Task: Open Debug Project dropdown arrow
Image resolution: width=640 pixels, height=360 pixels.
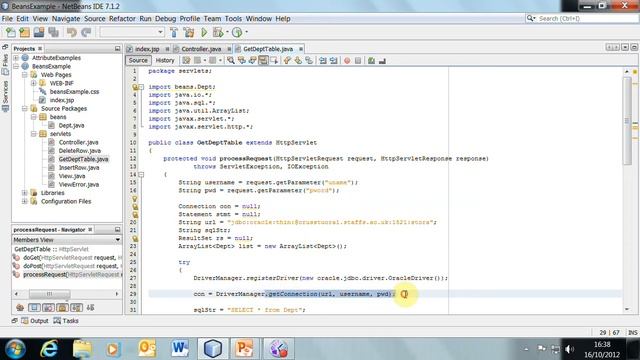Action: (x=227, y=32)
